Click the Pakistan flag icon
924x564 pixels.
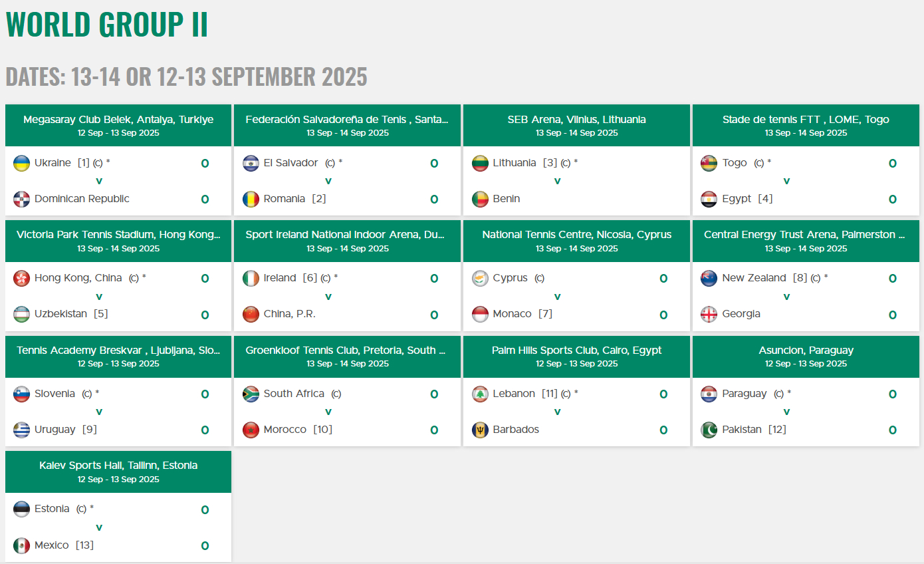(x=709, y=430)
